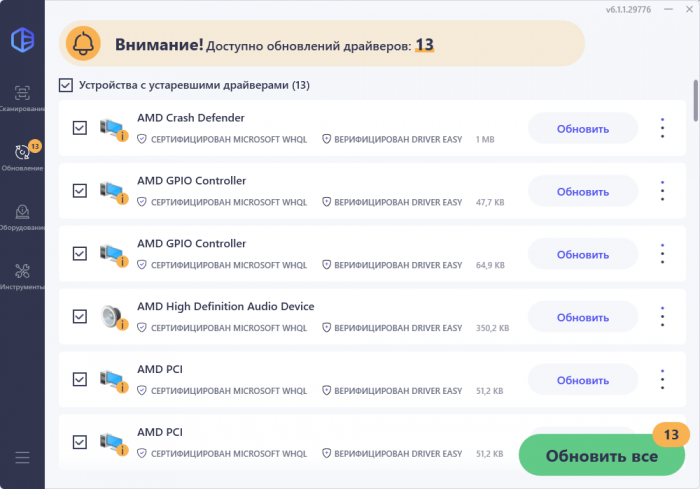Click the AMD High Definition Audio speaker icon
This screenshot has height=489, width=700.
click(113, 317)
